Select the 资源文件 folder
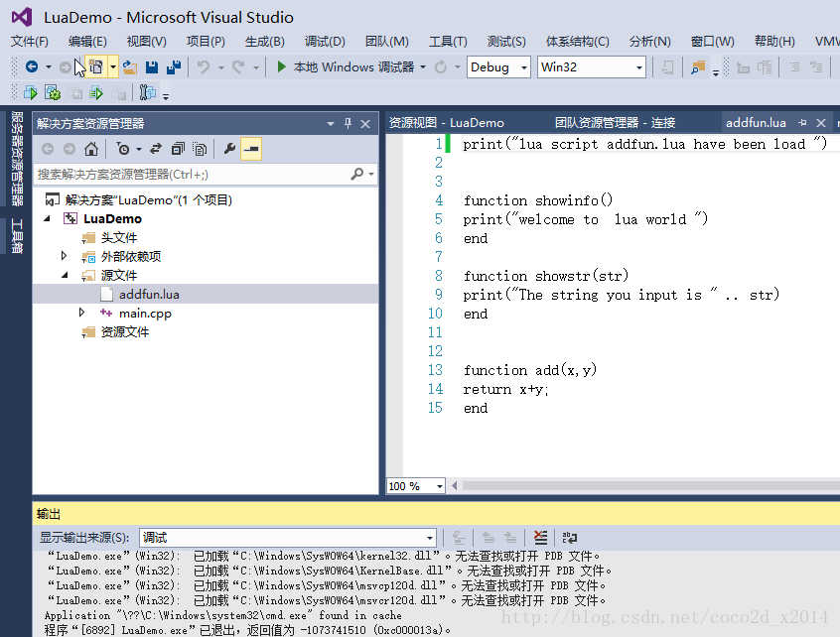Screen dimensions: 840x637 125,331
